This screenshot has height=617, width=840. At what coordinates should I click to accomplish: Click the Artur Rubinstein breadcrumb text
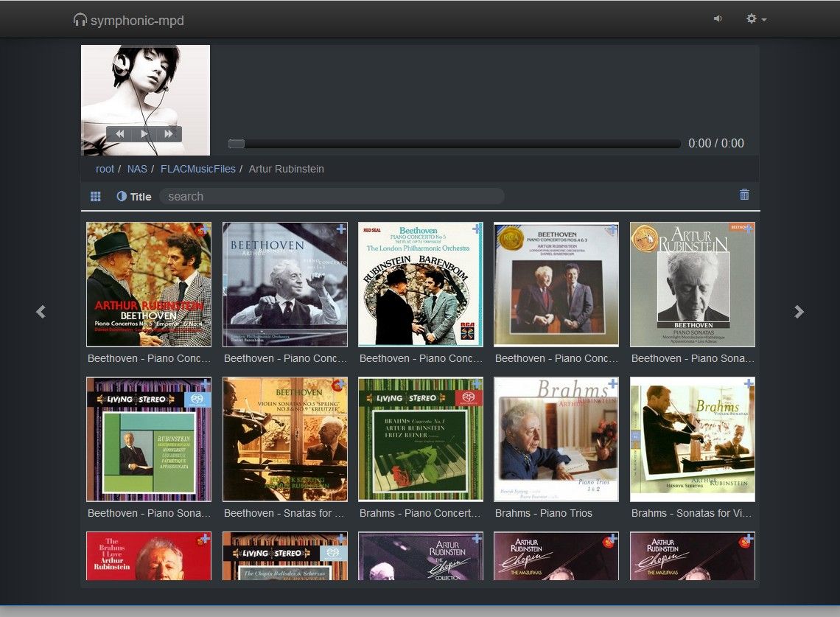(x=286, y=169)
